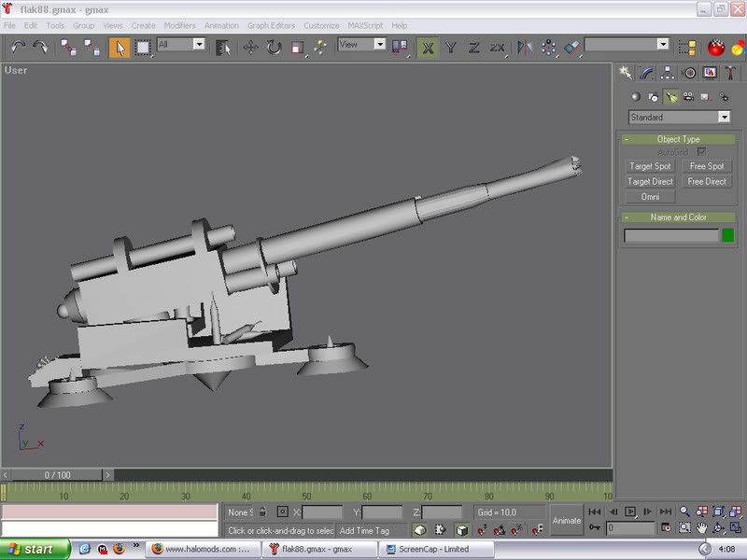Click the Target Direct button
Viewport: 747px width, 560px height.
[x=650, y=181]
